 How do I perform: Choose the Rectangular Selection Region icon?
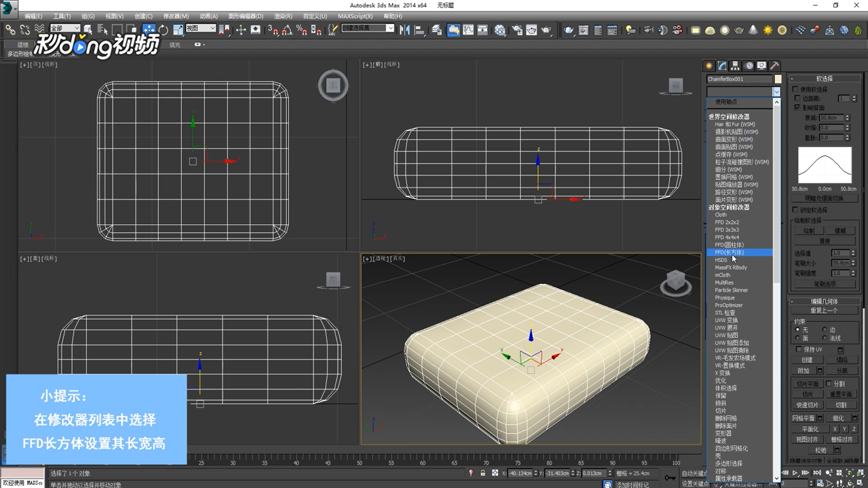117,30
